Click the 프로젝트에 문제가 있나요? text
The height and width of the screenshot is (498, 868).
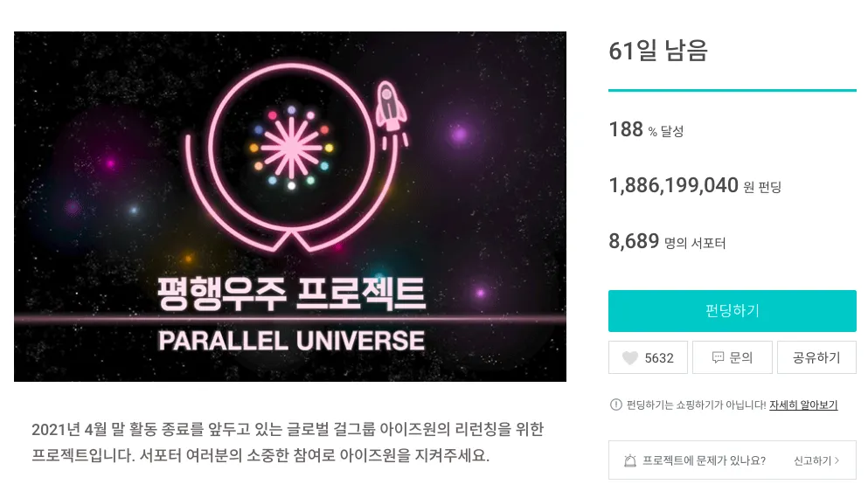pyautogui.click(x=704, y=460)
